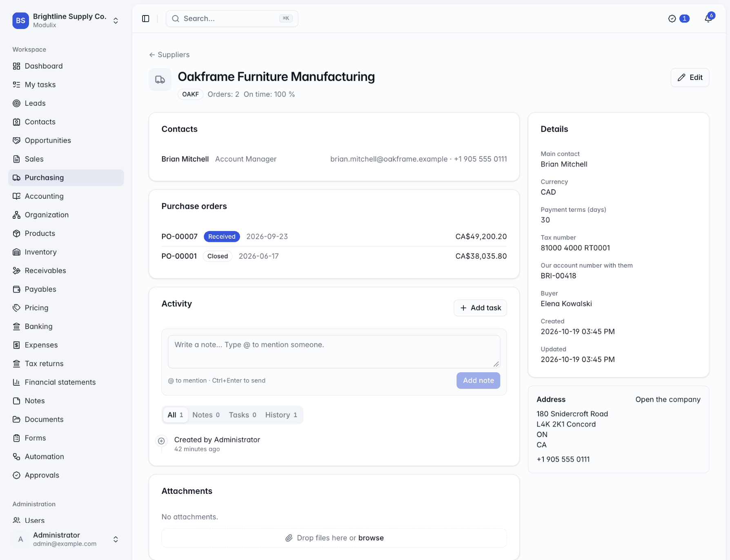
Task: Open Payables in the sidebar
Action: click(66, 289)
